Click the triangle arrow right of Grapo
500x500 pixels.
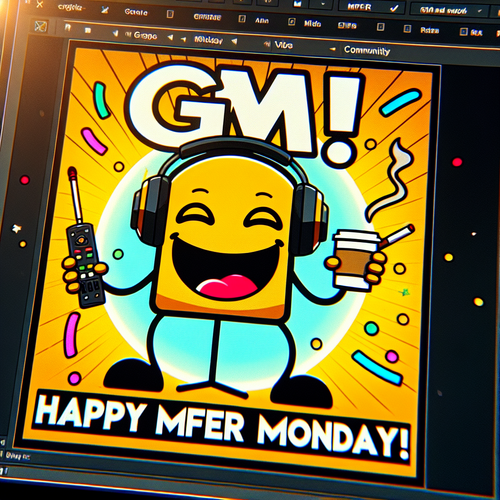coord(171,38)
